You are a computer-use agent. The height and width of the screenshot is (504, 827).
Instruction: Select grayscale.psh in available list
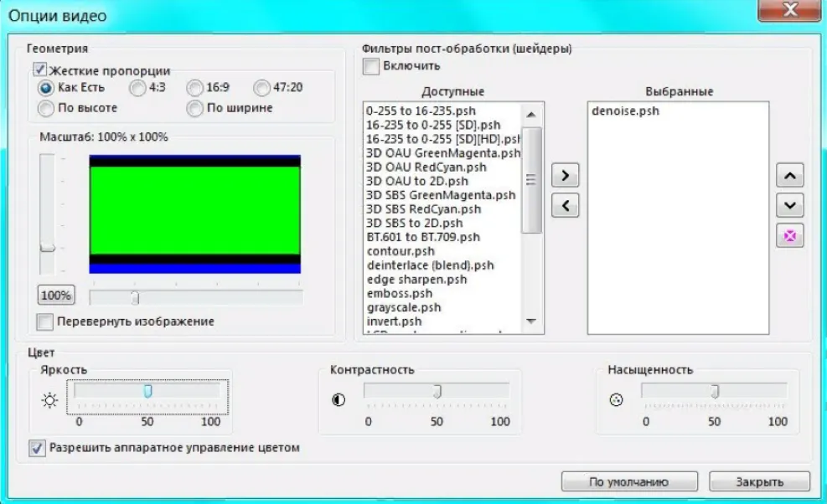click(404, 307)
